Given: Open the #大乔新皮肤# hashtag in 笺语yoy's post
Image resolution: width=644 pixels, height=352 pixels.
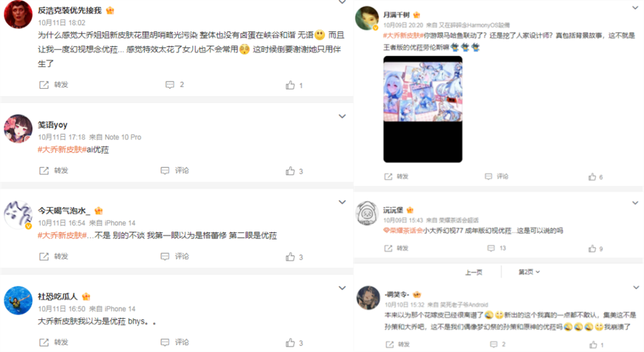Looking at the screenshot, I should tap(62, 149).
